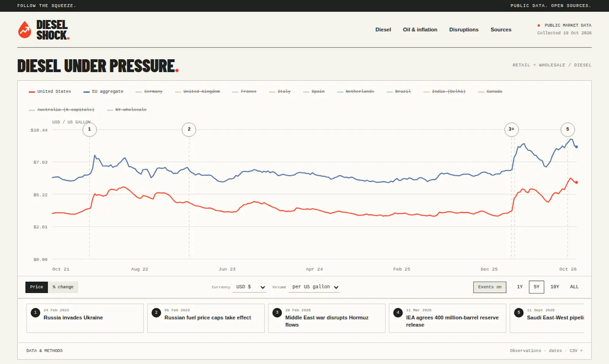Viewport: 609px width, 364px height.
Task: Expand Observations dates CSV plus control
Action: 546,351
